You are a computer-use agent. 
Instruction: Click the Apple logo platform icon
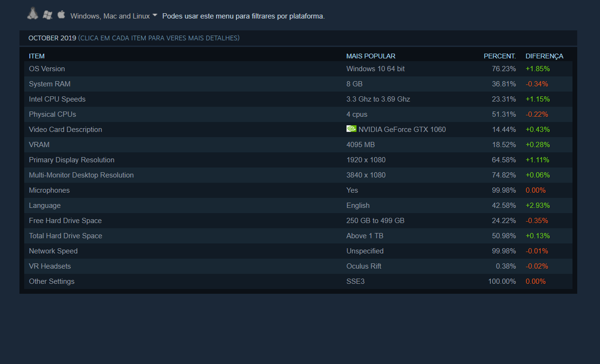(61, 14)
